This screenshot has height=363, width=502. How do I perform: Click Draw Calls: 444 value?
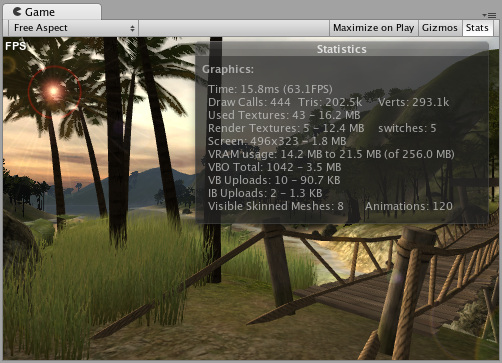(x=249, y=102)
